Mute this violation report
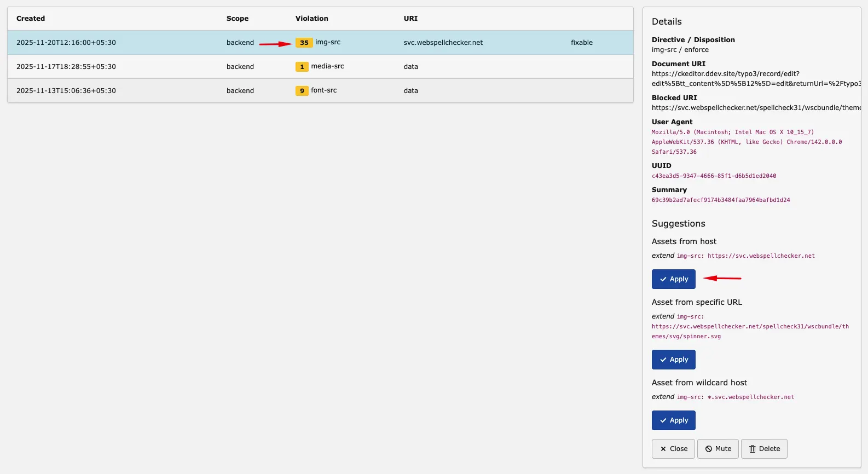868x474 pixels. 718,449
